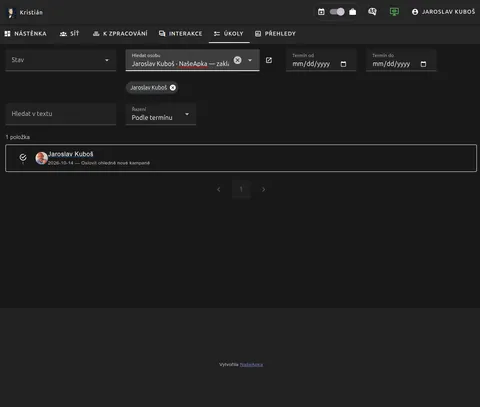Image resolution: width=480 pixels, height=407 pixels.
Task: Click the Jaroslav Kuboš avatar in task row
Action: [x=41, y=158]
